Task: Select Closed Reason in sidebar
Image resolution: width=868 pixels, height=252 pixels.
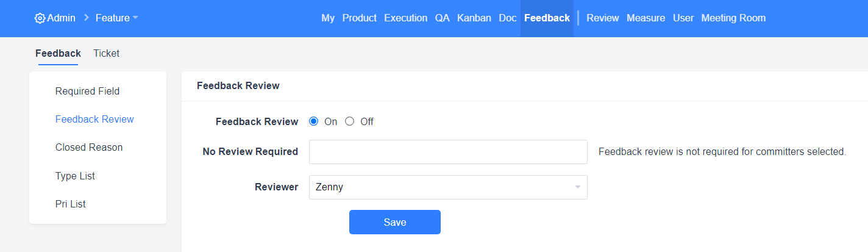Action: point(89,147)
